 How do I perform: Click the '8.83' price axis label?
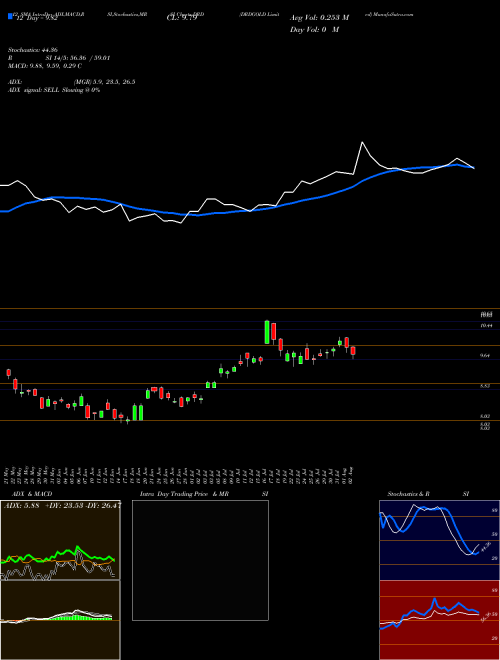484,386
